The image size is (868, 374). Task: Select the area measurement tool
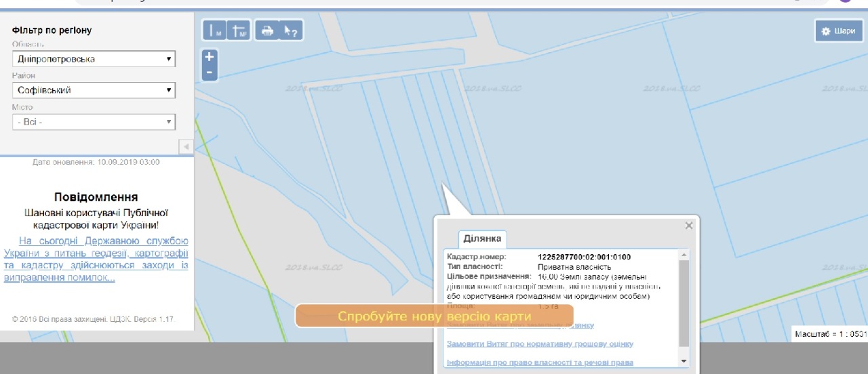pyautogui.click(x=239, y=30)
